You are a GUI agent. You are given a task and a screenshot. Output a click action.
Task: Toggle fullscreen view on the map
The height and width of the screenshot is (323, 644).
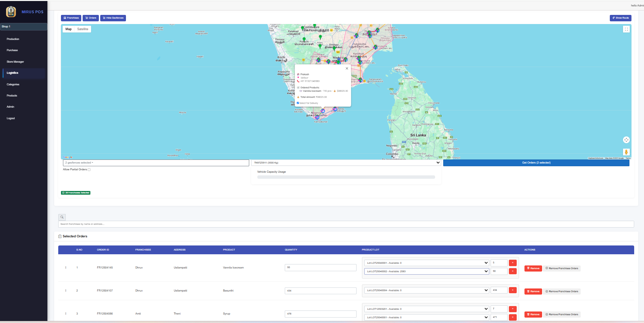[x=626, y=29]
